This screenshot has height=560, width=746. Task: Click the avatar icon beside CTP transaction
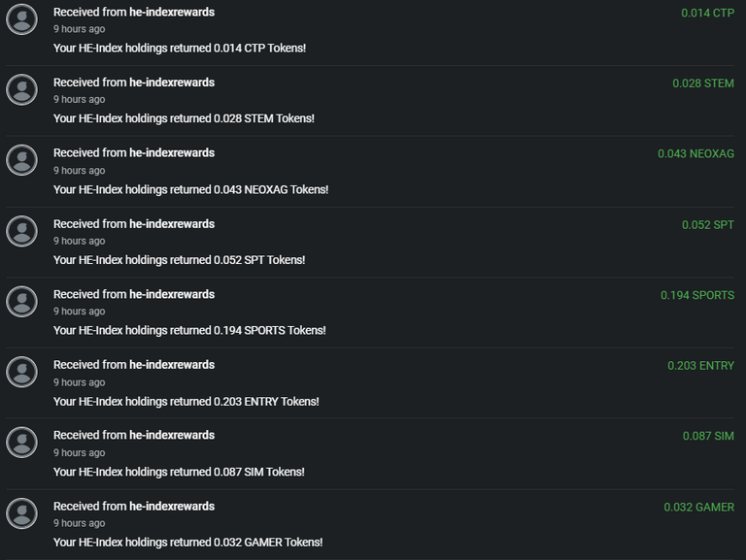(21, 19)
